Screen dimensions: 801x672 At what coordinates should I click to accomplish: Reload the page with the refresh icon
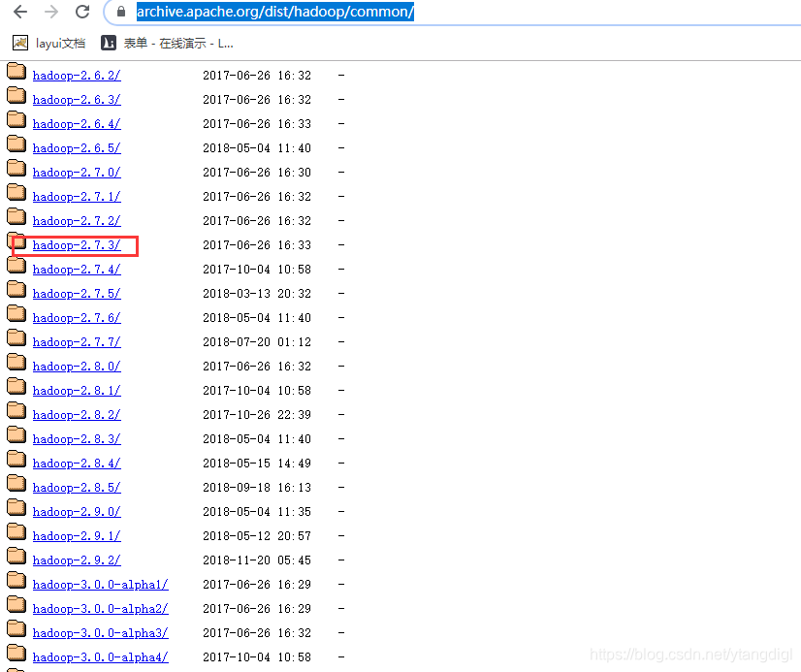82,12
